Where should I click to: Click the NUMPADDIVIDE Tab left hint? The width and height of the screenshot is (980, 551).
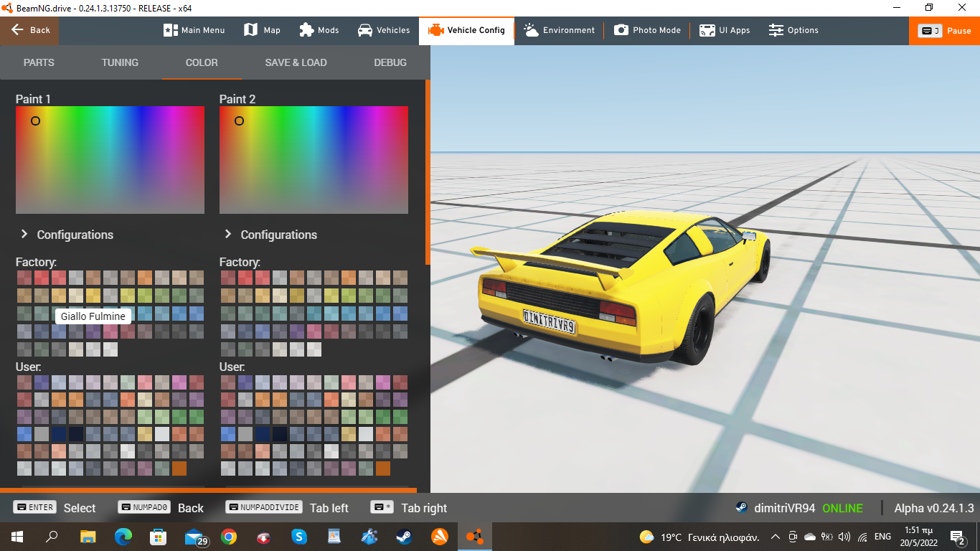(x=287, y=508)
